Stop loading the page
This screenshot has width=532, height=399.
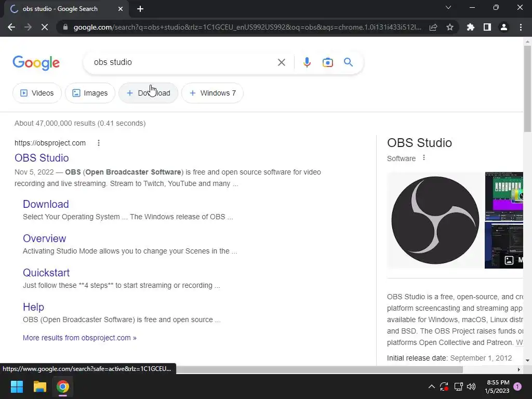point(45,27)
